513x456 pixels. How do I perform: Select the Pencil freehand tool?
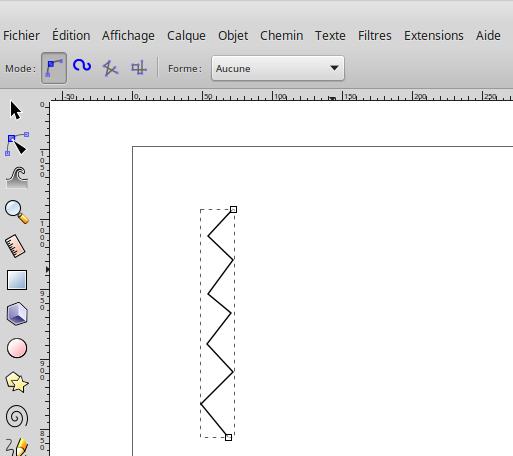coord(17,447)
